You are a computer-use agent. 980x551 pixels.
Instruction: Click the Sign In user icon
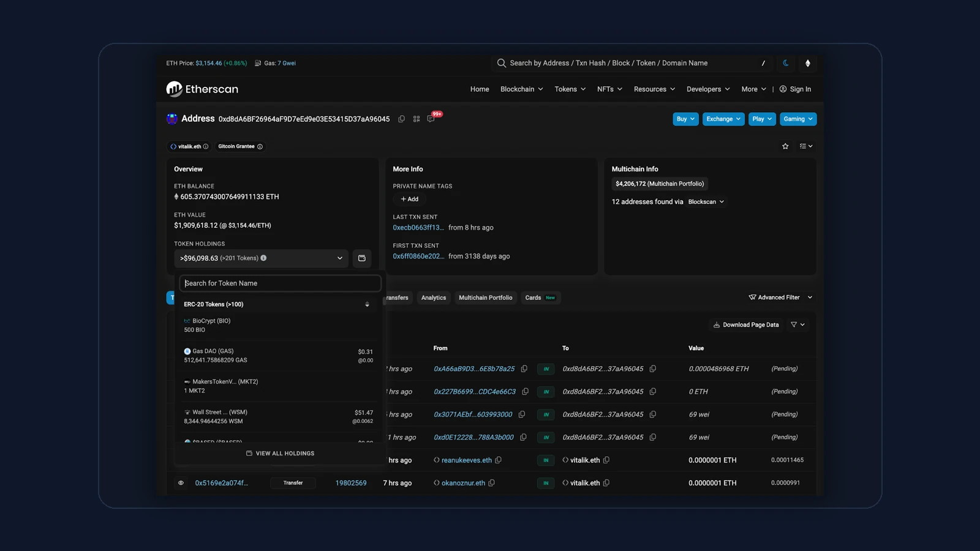coord(783,89)
